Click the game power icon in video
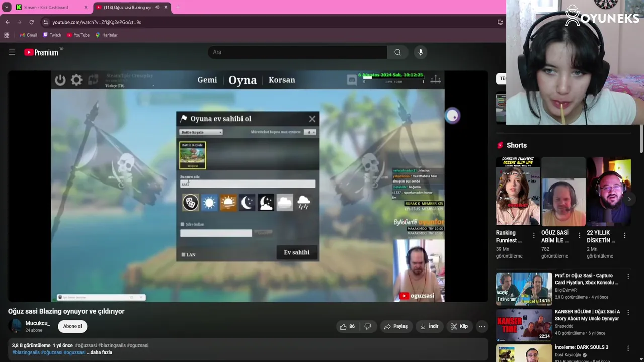 pos(60,80)
